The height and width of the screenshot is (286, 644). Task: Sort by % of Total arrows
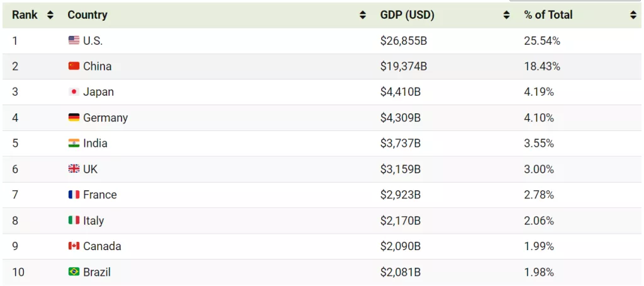click(633, 15)
